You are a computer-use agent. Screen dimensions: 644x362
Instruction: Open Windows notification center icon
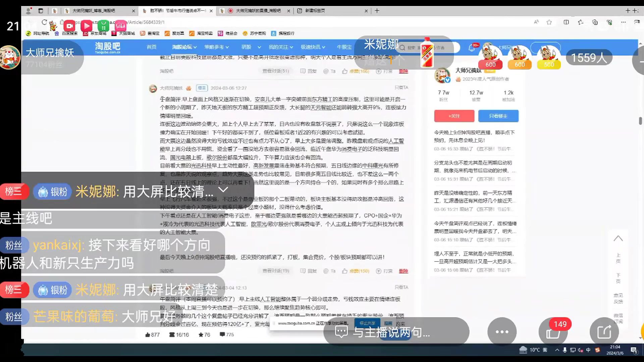coord(634,350)
